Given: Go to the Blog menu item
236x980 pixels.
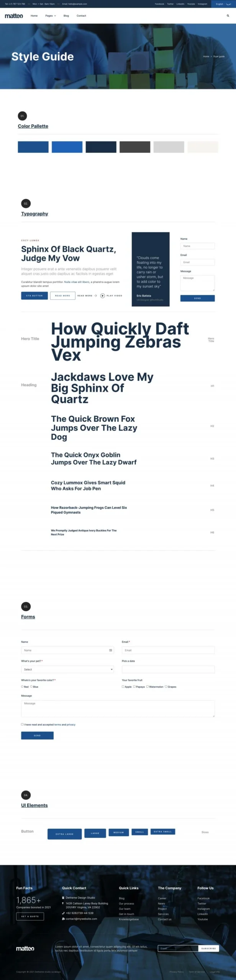Looking at the screenshot, I should 66,16.
